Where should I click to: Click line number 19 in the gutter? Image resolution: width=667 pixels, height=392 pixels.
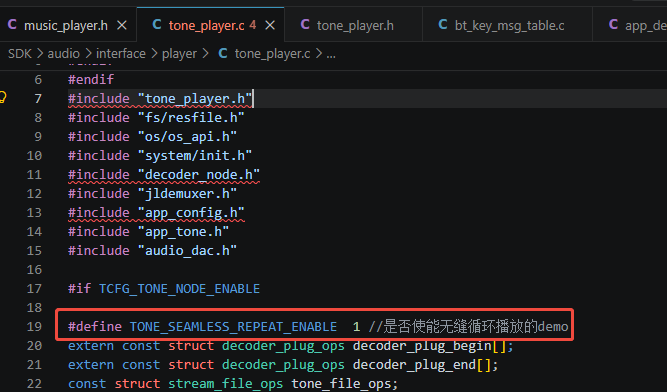click(x=34, y=327)
